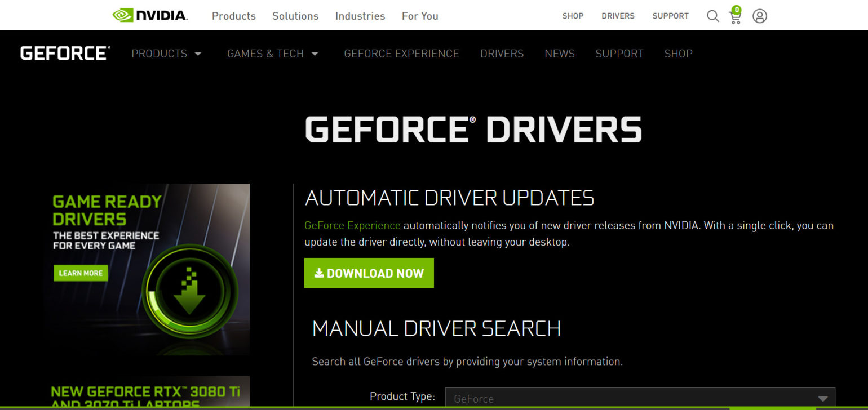Click the DOWNLOAD NOW button
Viewport: 868px width, 410px height.
[369, 273]
